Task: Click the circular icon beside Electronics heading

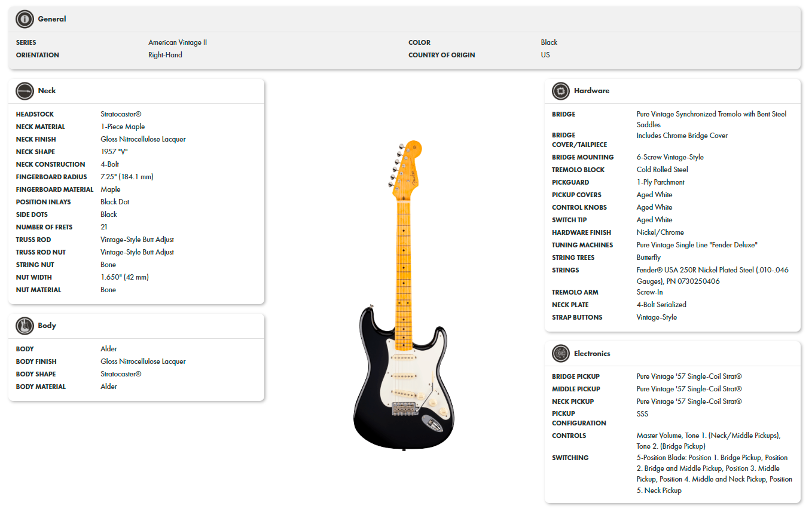Action: coord(561,353)
